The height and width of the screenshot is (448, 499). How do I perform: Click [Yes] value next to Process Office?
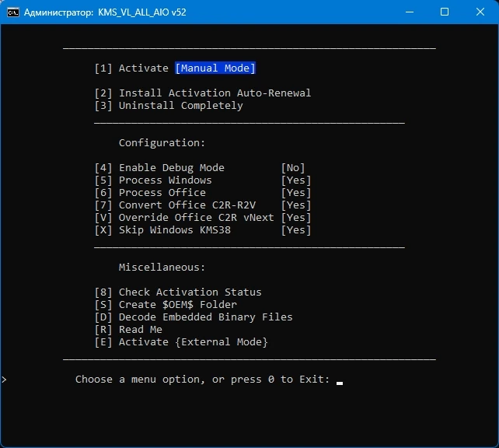pos(296,193)
